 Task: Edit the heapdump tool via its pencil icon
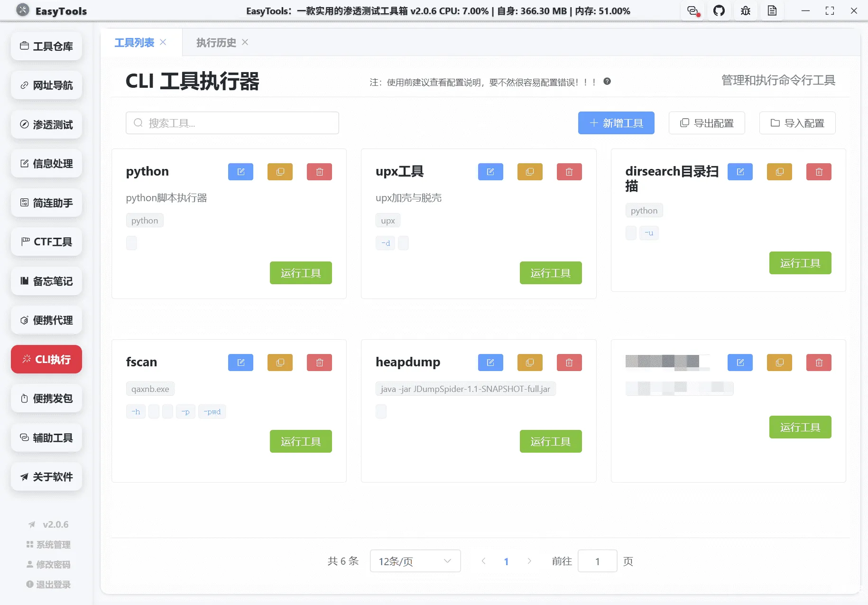click(x=490, y=362)
